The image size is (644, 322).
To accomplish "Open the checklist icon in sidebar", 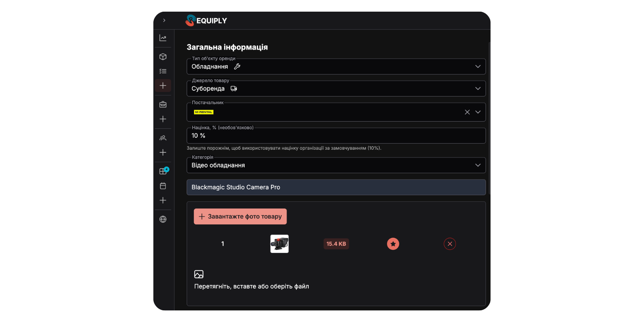I will point(163,71).
